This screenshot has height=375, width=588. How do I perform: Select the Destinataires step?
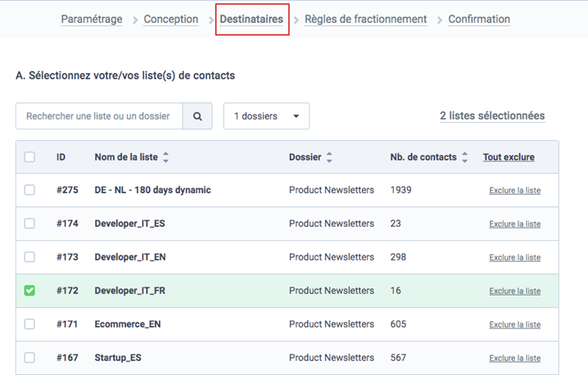251,19
